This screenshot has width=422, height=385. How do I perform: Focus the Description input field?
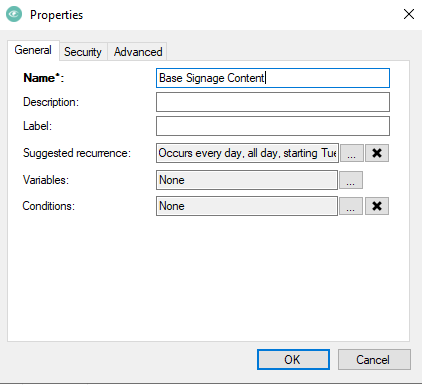point(273,102)
